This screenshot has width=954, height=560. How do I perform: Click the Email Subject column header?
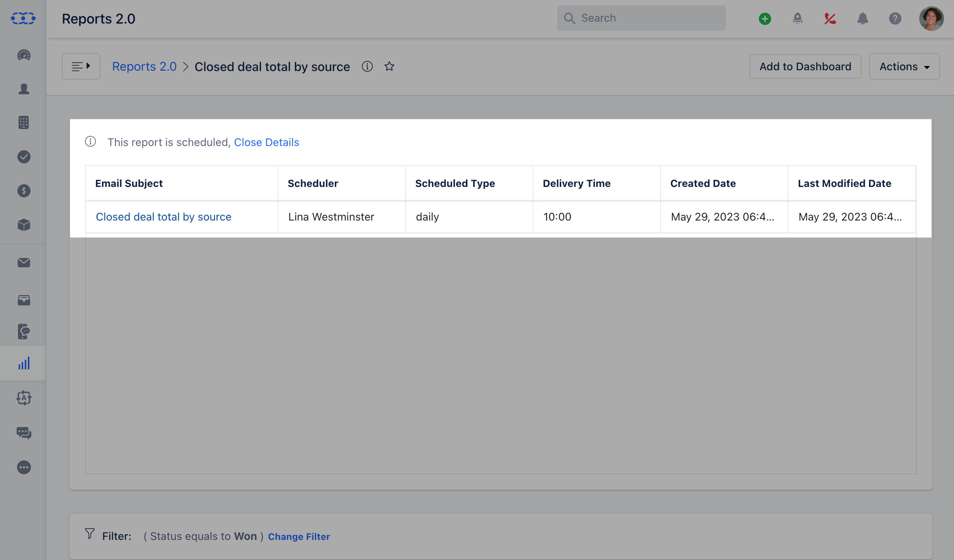(x=181, y=183)
